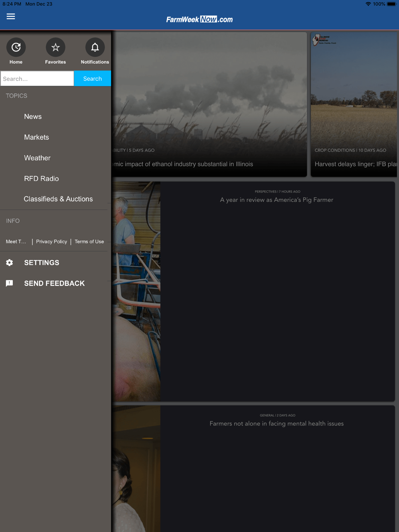Screen dimensions: 399x532
Task: Click 'PERSPECTIVES | 7 HOURS AGO' label
Action: [278, 191]
